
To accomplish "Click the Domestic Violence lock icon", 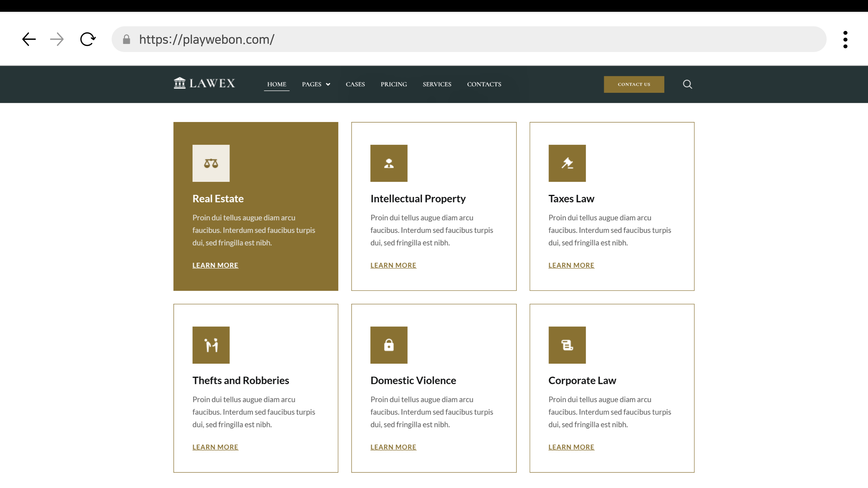I will tap(389, 345).
